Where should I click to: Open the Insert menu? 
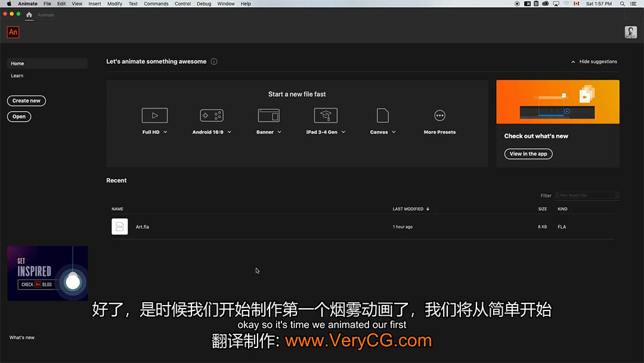point(94,4)
